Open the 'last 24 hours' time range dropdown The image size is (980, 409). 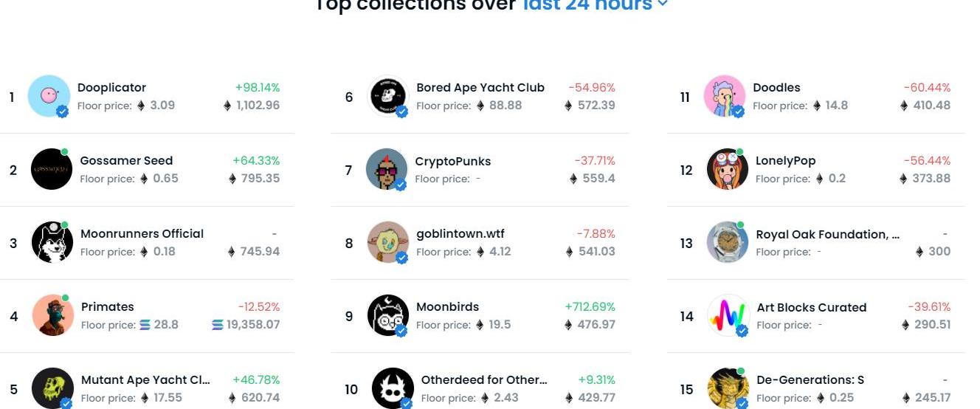(x=595, y=6)
